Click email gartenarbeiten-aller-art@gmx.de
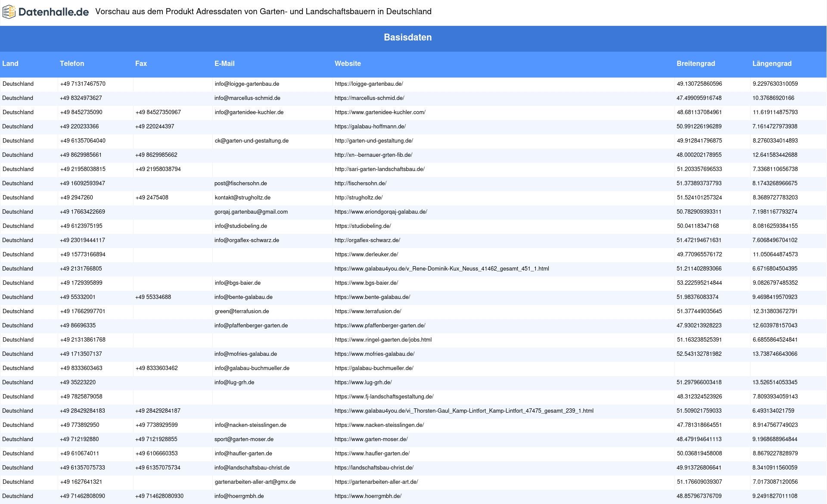 click(x=255, y=482)
